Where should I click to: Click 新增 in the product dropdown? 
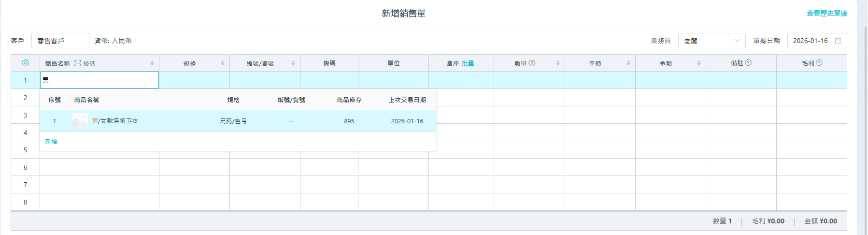[x=51, y=141]
